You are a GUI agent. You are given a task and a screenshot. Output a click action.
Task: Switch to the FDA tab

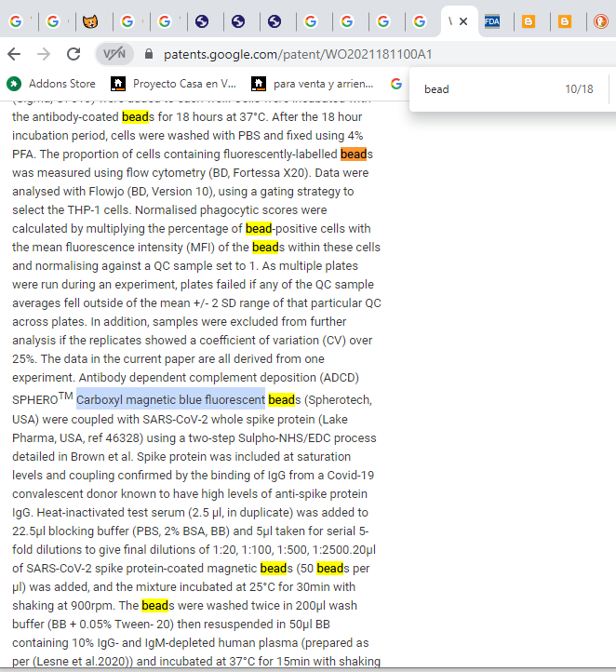point(491,20)
